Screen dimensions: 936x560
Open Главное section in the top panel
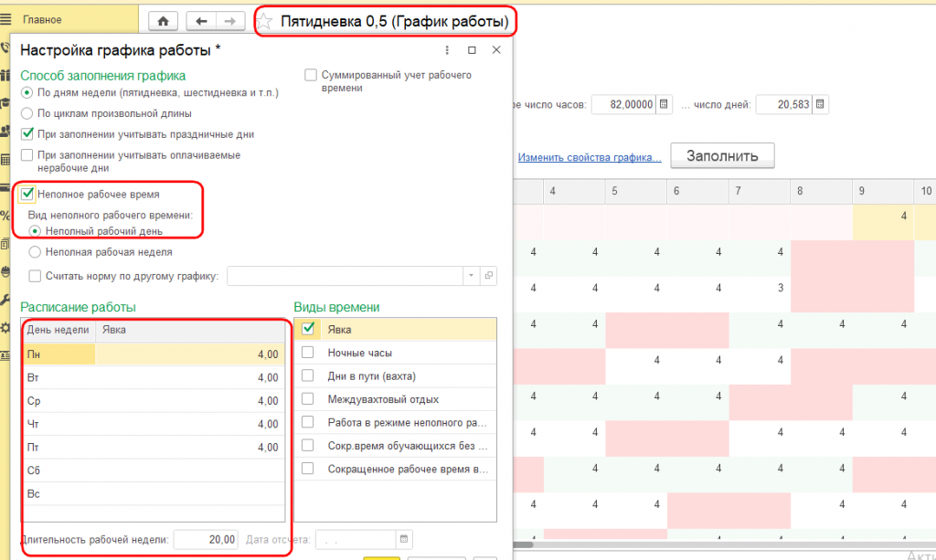pyautogui.click(x=42, y=20)
